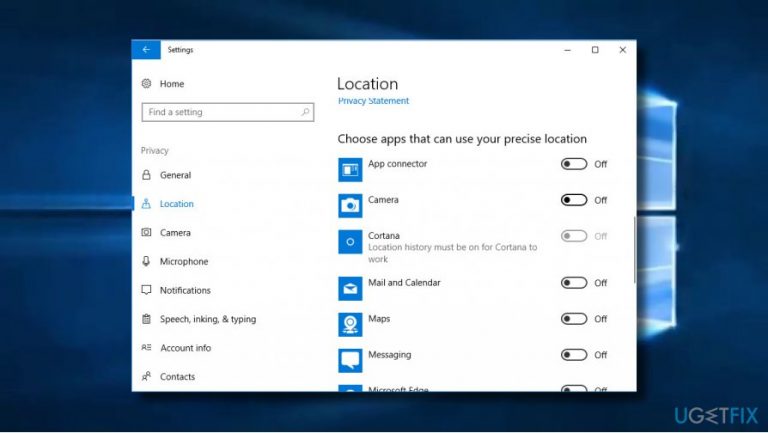Viewport: 768px width, 433px height.
Task: Maximize the Settings window
Action: (x=595, y=49)
